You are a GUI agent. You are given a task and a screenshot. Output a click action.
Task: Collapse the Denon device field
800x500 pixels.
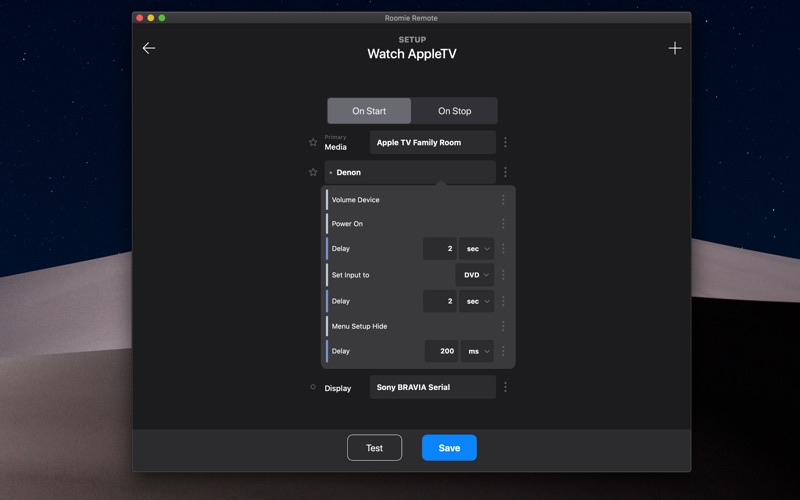[410, 172]
